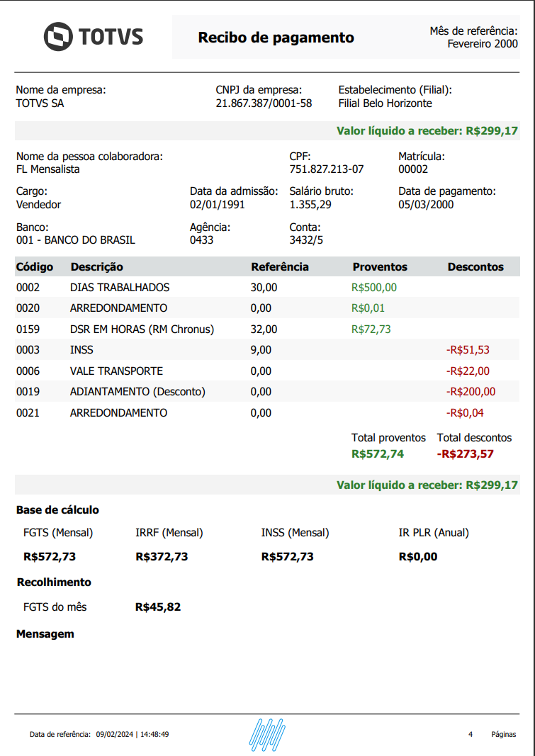
Task: Select 'DSR EM HORAS (RM Chronus)' description
Action: pyautogui.click(x=142, y=329)
